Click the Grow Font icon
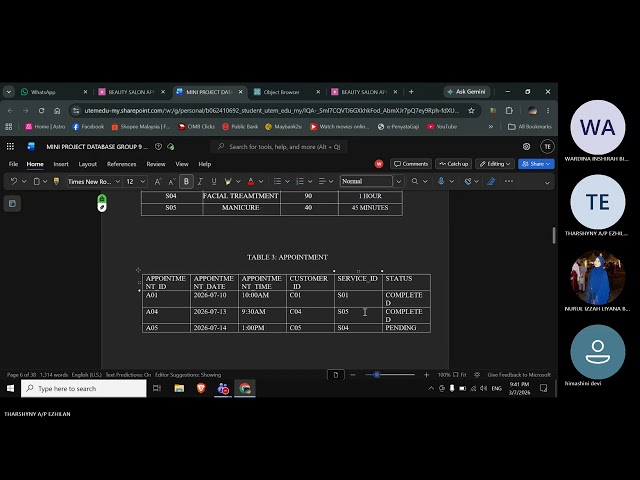 coord(158,181)
